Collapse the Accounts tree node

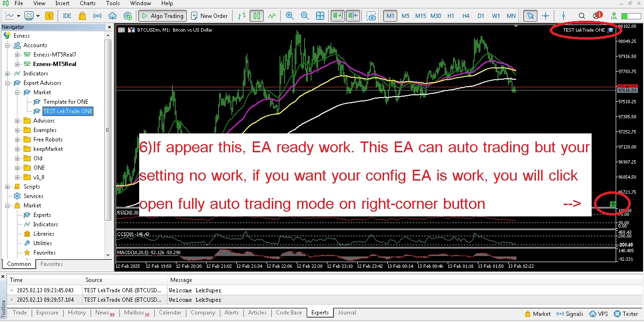pos(8,45)
